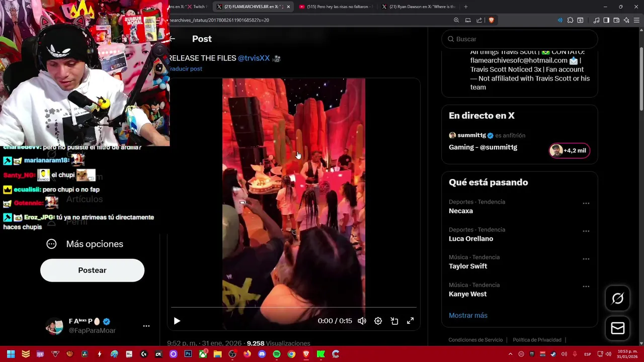The height and width of the screenshot is (362, 644).
Task: Open the Kanye West trend
Action: (x=467, y=294)
